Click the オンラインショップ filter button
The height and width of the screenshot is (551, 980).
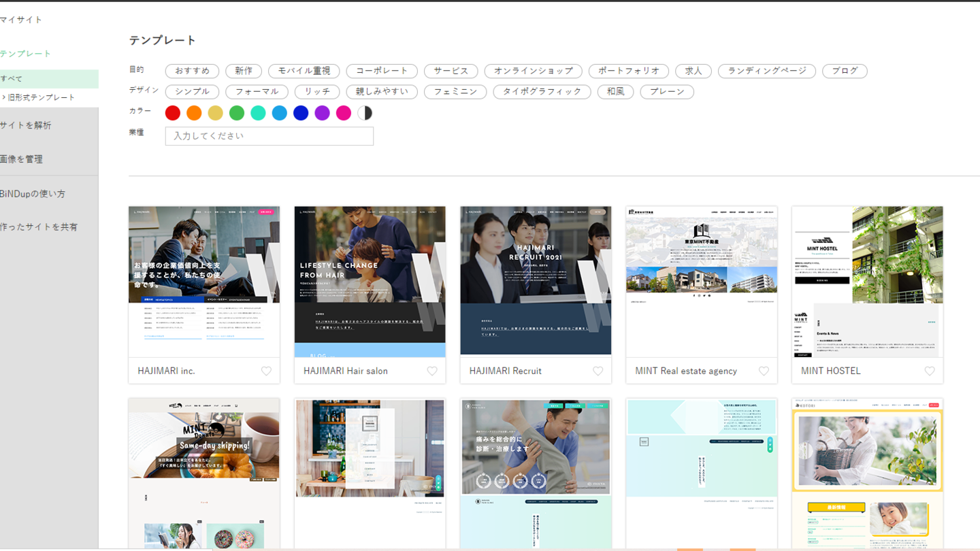tap(533, 71)
